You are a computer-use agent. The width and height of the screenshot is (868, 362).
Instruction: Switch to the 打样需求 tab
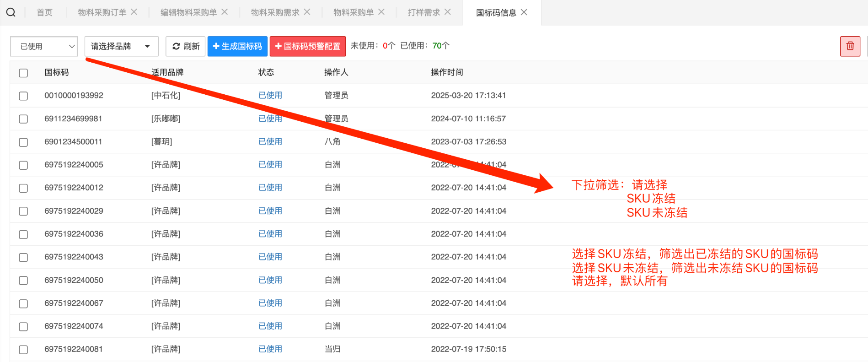(x=423, y=12)
